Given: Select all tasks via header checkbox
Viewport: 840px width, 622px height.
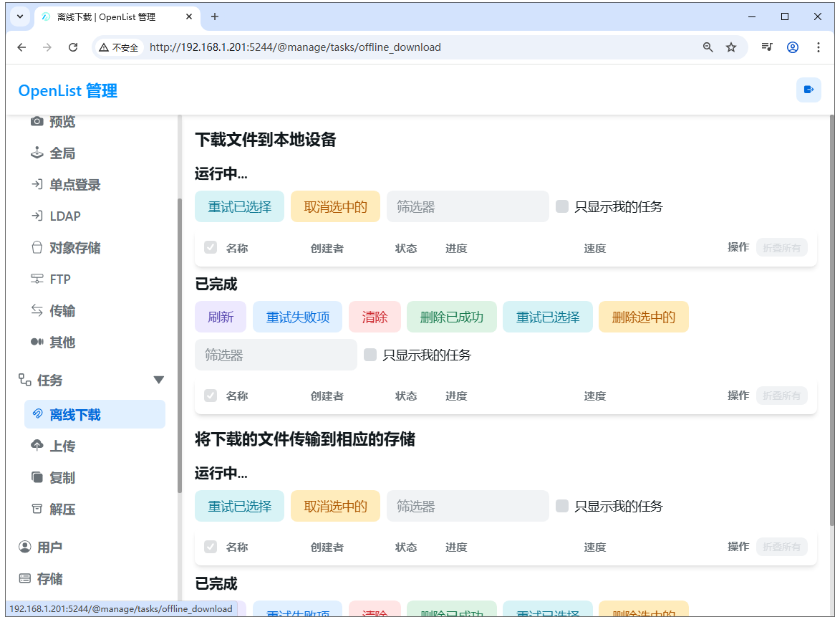Looking at the screenshot, I should (x=210, y=247).
